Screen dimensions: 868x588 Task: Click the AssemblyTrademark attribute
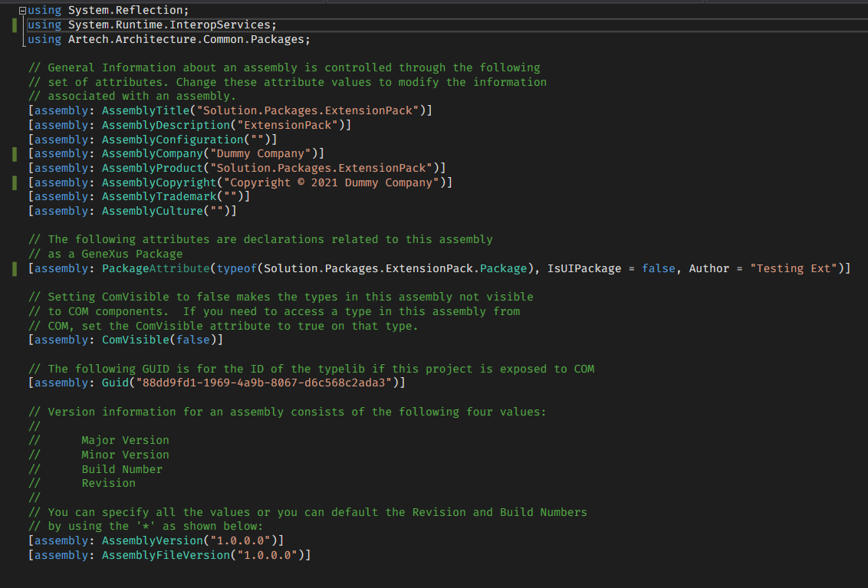tap(159, 196)
